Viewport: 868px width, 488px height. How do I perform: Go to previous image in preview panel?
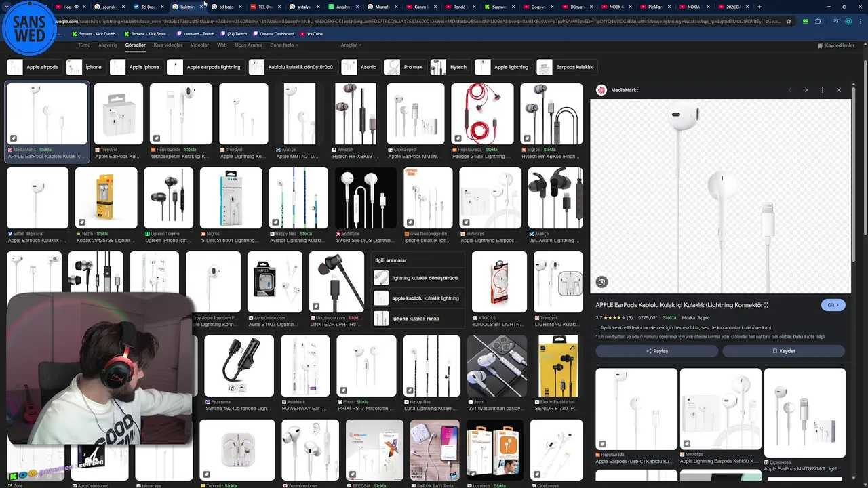789,90
